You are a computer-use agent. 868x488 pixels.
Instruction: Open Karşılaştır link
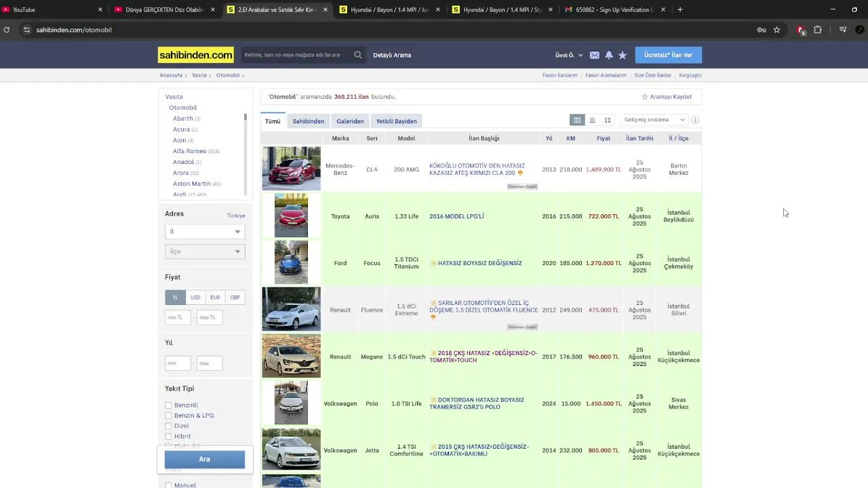[x=690, y=75]
